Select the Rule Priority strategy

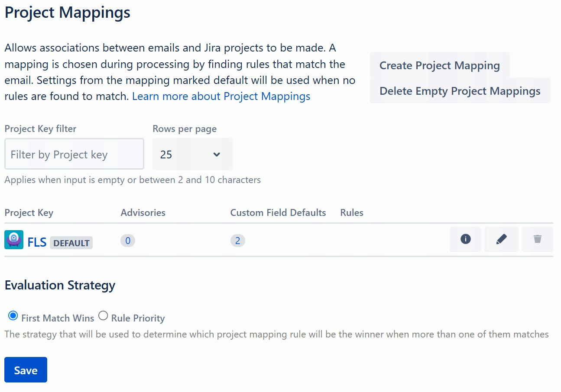103,315
